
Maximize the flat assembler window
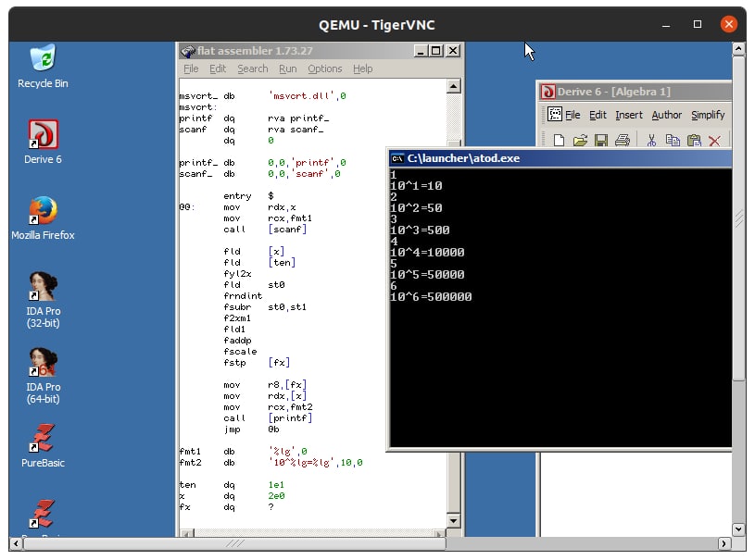pos(436,51)
